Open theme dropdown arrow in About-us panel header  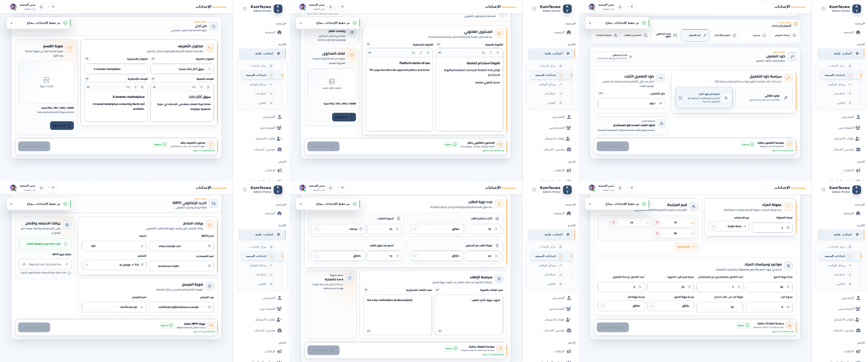[48, 7]
